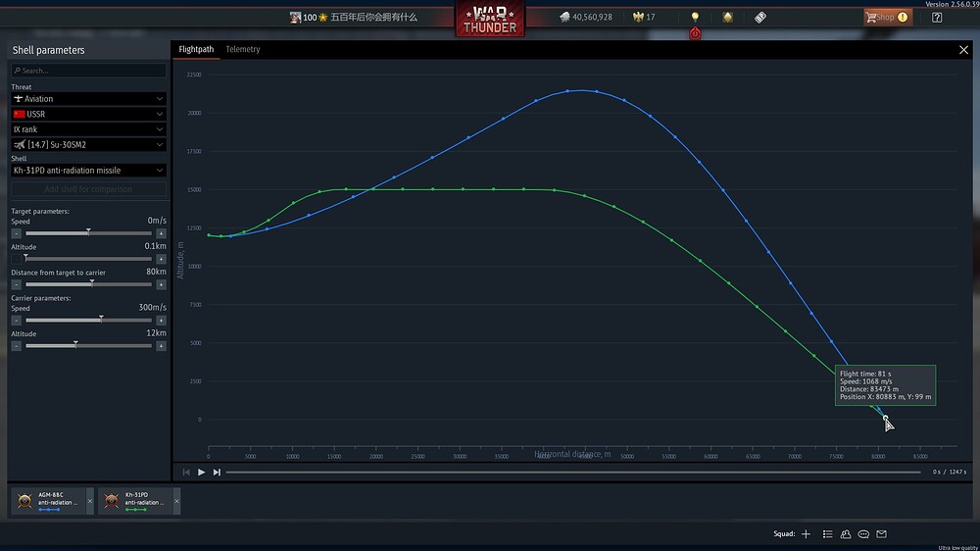Image resolution: width=980 pixels, height=551 pixels.
Task: Click the flightpath playback timeline bar
Action: tap(573, 473)
